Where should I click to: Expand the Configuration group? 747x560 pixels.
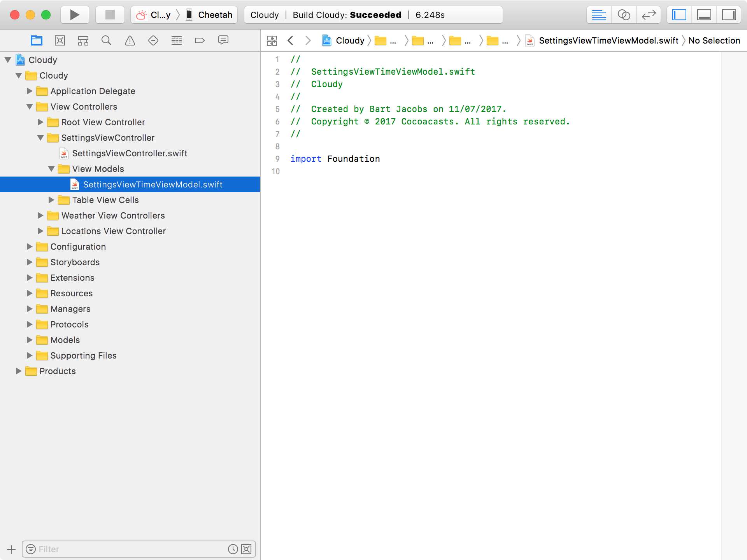[30, 247]
